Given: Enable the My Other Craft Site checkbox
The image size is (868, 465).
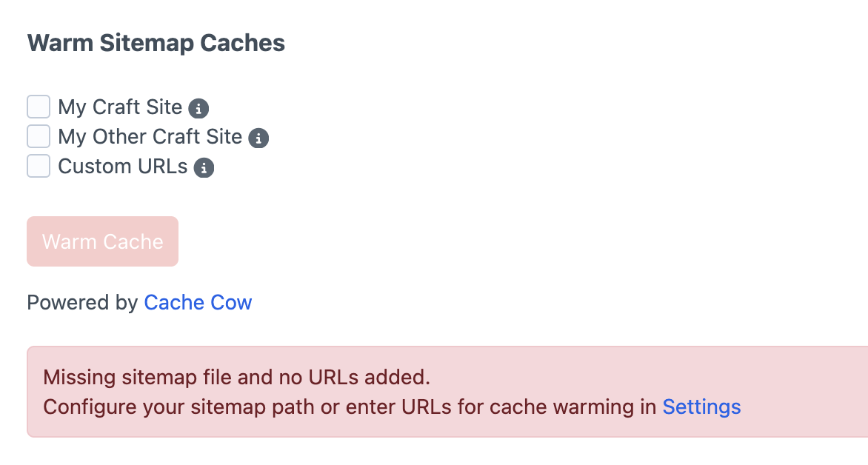Looking at the screenshot, I should pyautogui.click(x=39, y=137).
